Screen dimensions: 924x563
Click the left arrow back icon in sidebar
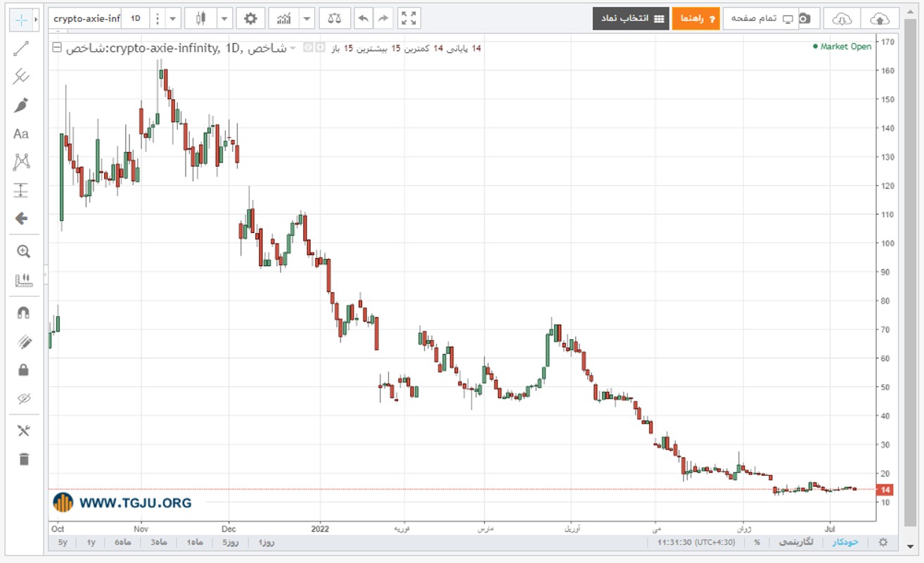tap(22, 219)
